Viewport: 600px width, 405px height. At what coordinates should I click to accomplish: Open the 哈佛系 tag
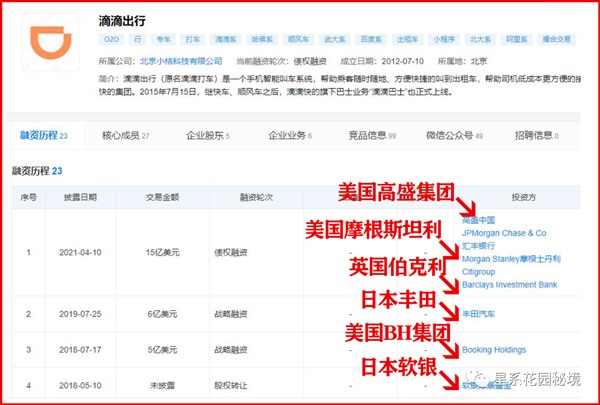click(262, 39)
